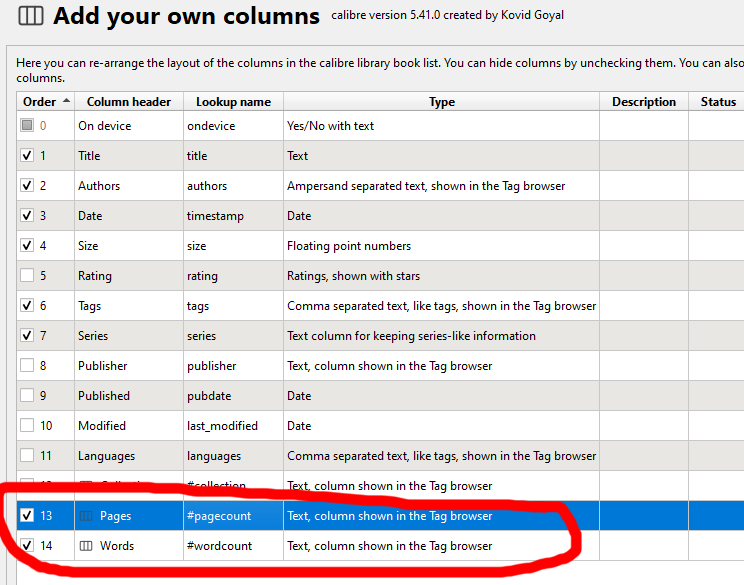Screen dimensions: 744x585
Task: Select the 'Modified' column header cell
Action: [129, 426]
